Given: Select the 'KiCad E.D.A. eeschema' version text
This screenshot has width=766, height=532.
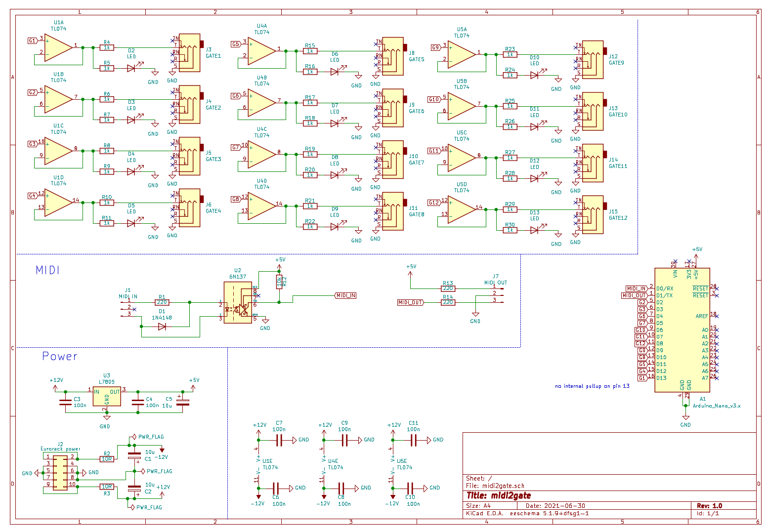Looking at the screenshot, I should [527, 513].
